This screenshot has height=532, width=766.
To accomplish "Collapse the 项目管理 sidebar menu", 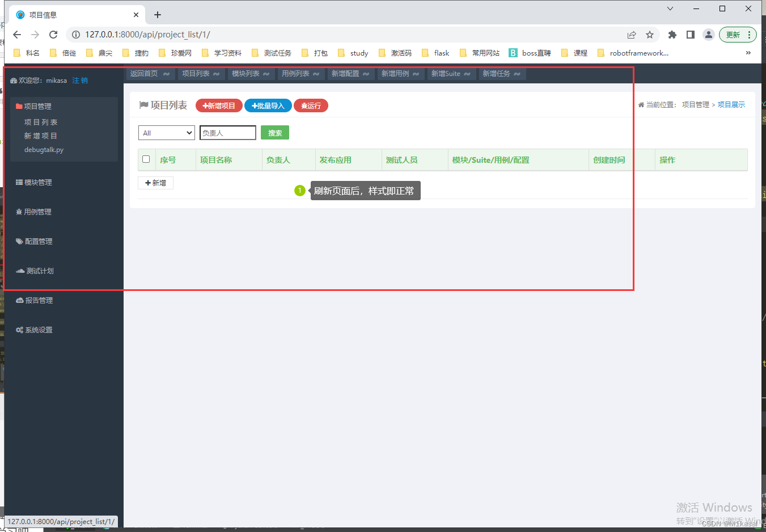I will (34, 106).
